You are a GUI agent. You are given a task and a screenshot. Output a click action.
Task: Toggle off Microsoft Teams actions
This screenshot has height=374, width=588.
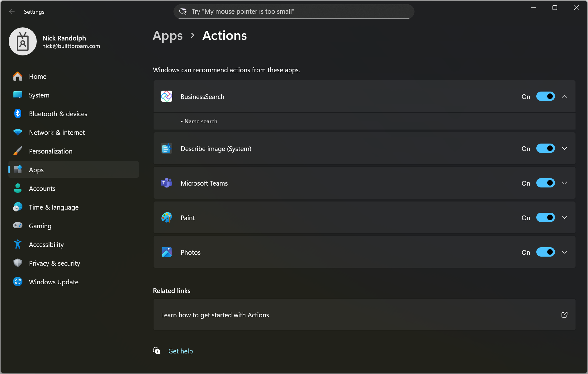545,183
